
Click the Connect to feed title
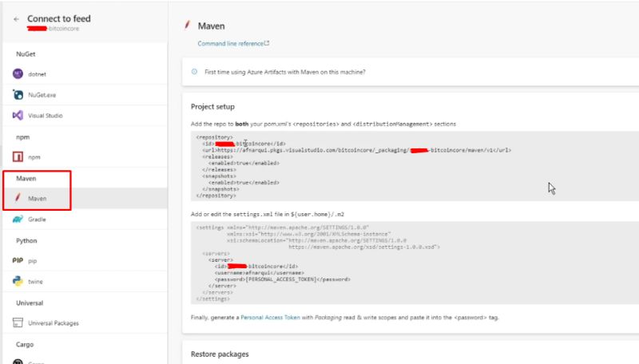coord(59,18)
